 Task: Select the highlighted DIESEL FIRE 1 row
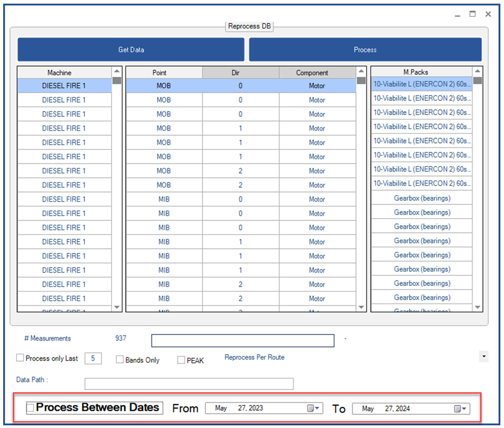(65, 86)
